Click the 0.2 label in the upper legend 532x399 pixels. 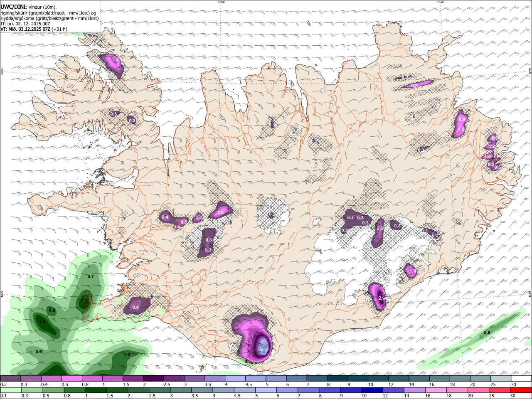pos(3,384)
